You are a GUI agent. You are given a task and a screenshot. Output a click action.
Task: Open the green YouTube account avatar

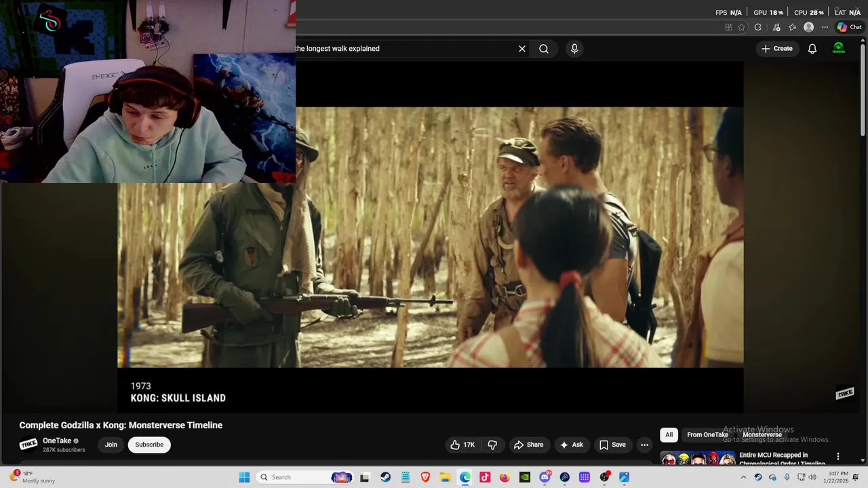click(839, 49)
